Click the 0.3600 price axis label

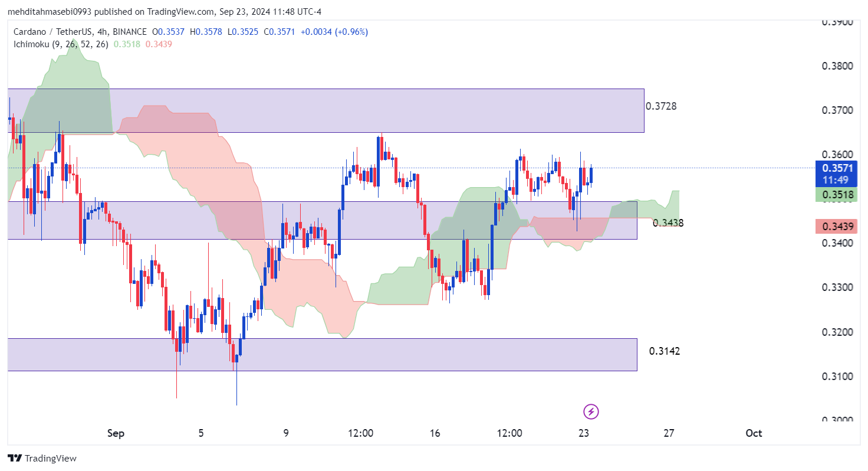coord(837,154)
